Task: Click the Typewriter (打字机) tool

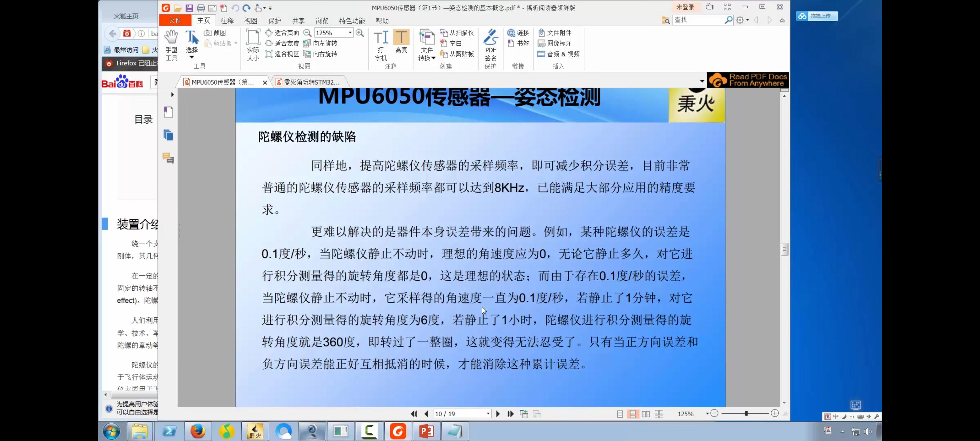Action: tap(380, 45)
